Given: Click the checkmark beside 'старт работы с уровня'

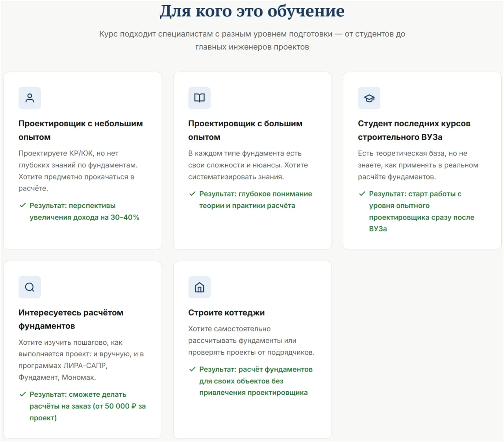Looking at the screenshot, I should [362, 194].
